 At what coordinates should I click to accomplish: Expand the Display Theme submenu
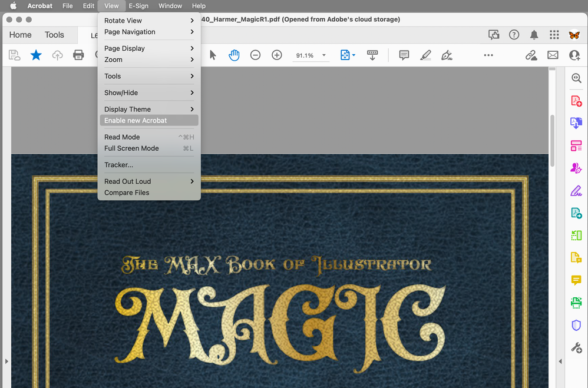click(149, 109)
